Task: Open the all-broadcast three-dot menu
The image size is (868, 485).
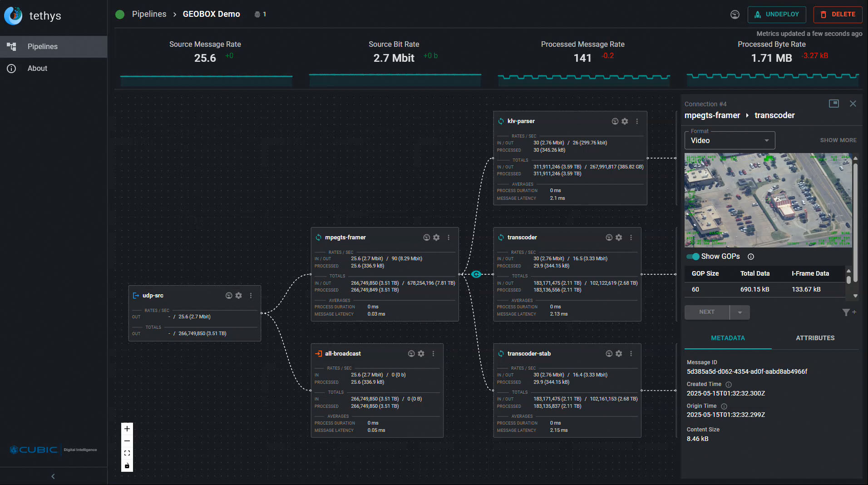Action: pyautogui.click(x=434, y=354)
